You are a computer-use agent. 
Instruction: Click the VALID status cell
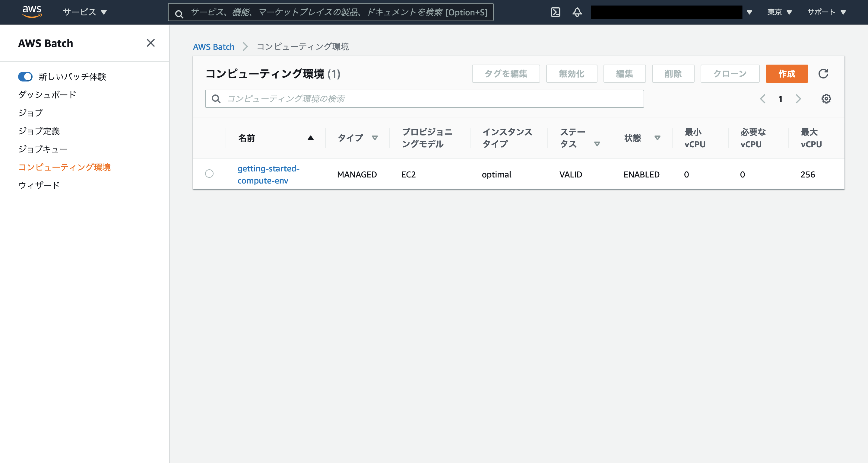(x=570, y=174)
